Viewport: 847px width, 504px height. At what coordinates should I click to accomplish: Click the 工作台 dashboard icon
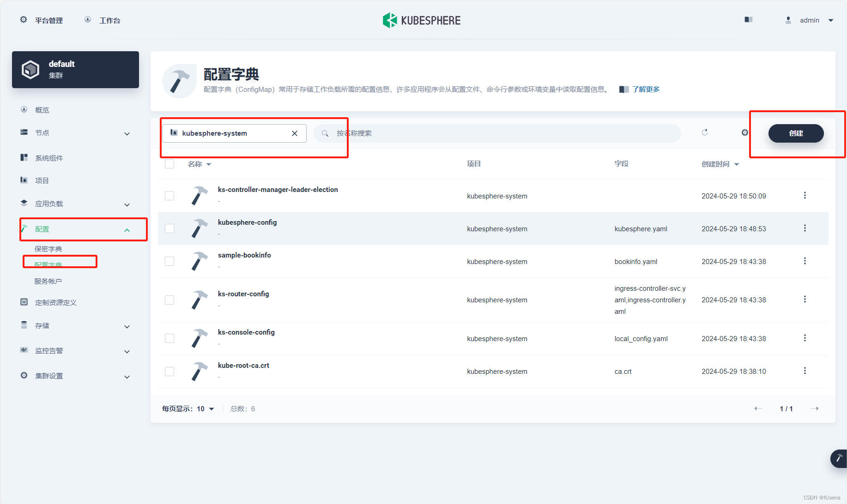88,20
